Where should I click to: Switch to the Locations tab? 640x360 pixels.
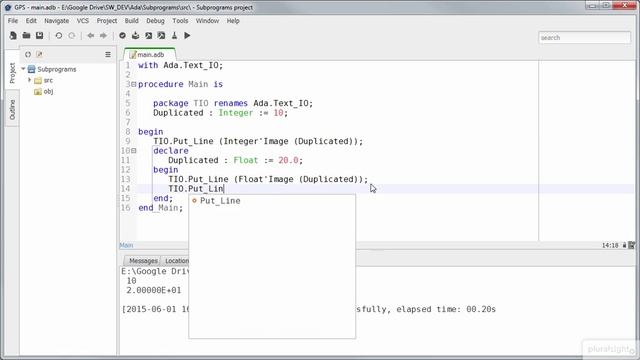coord(177,260)
